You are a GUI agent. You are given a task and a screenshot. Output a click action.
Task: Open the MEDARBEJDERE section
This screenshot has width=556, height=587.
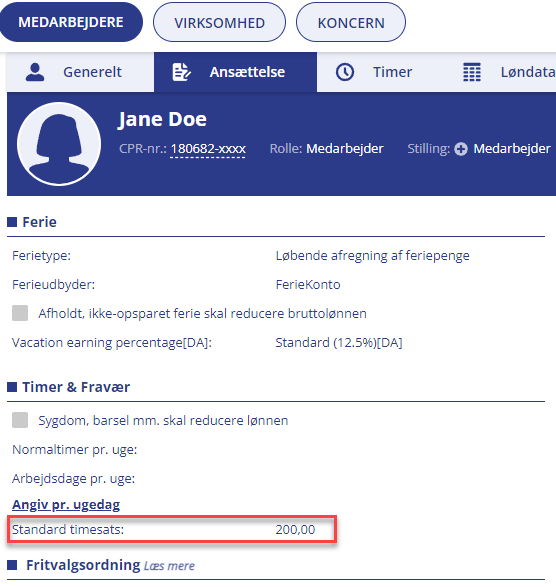pos(71,22)
